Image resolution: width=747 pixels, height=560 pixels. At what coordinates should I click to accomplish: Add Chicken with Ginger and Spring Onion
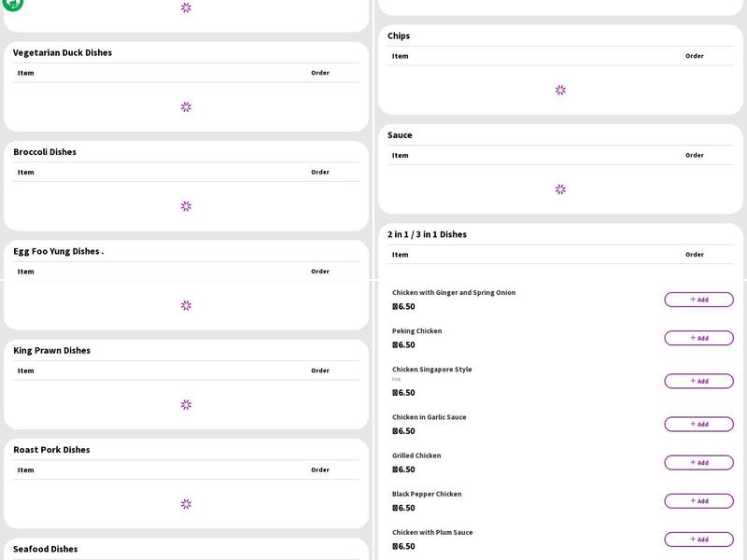698,300
